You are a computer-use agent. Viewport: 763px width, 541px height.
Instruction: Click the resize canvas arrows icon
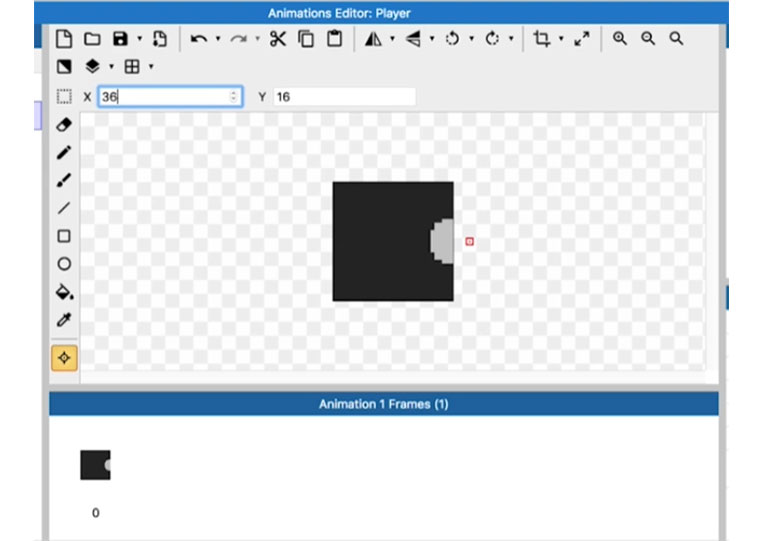pyautogui.click(x=581, y=38)
